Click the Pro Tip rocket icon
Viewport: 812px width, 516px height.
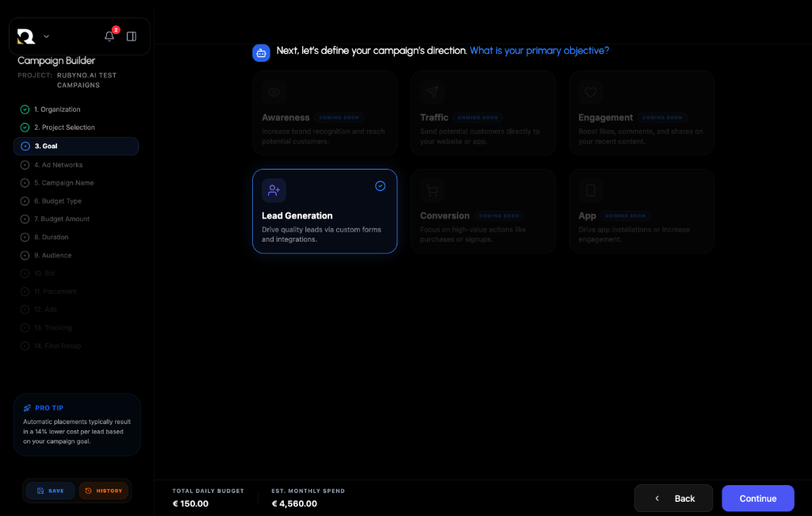pyautogui.click(x=28, y=408)
